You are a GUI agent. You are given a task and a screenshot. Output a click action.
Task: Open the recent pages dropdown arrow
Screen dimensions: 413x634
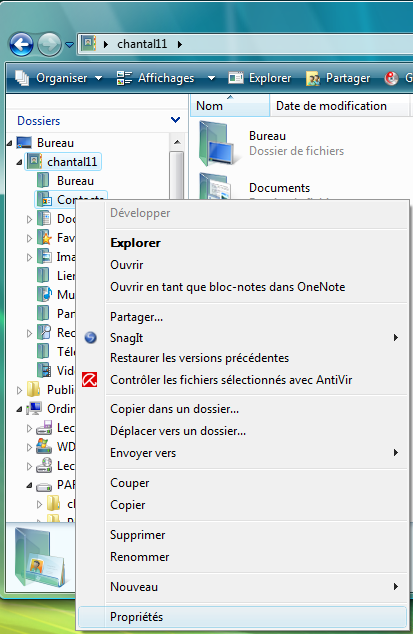(x=70, y=44)
